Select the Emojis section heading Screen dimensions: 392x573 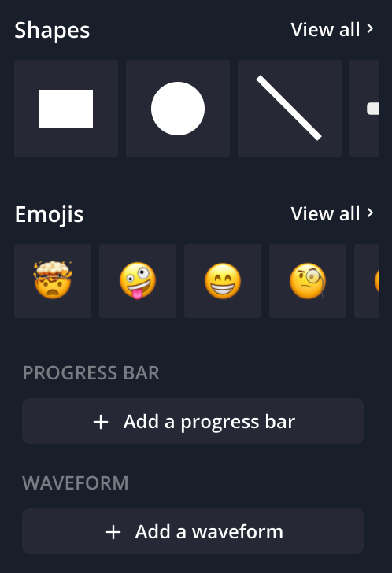[50, 215]
